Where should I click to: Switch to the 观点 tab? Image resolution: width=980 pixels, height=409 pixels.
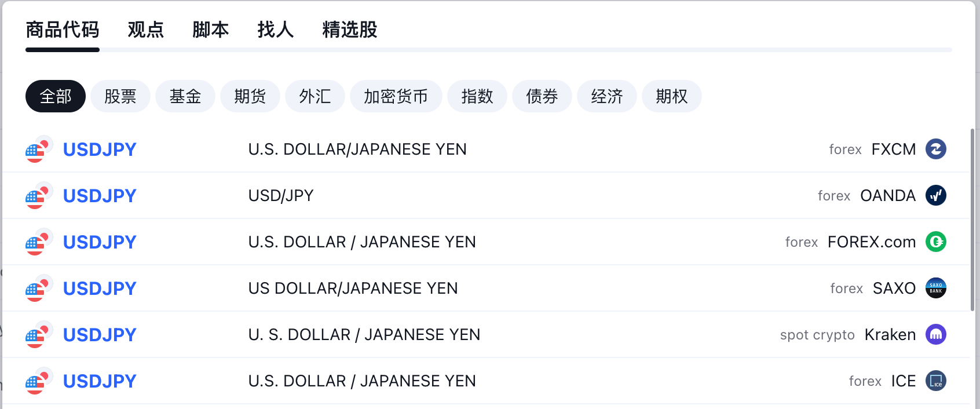(146, 30)
